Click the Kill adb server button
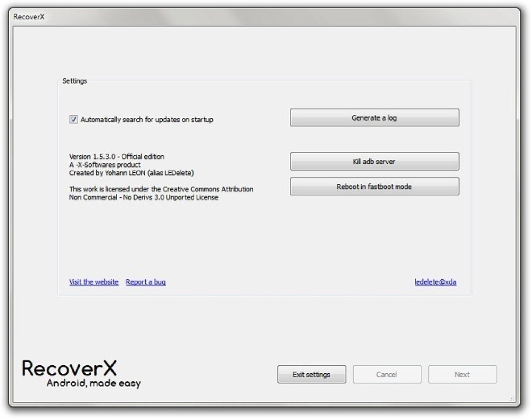The image size is (532, 419). pyautogui.click(x=374, y=162)
